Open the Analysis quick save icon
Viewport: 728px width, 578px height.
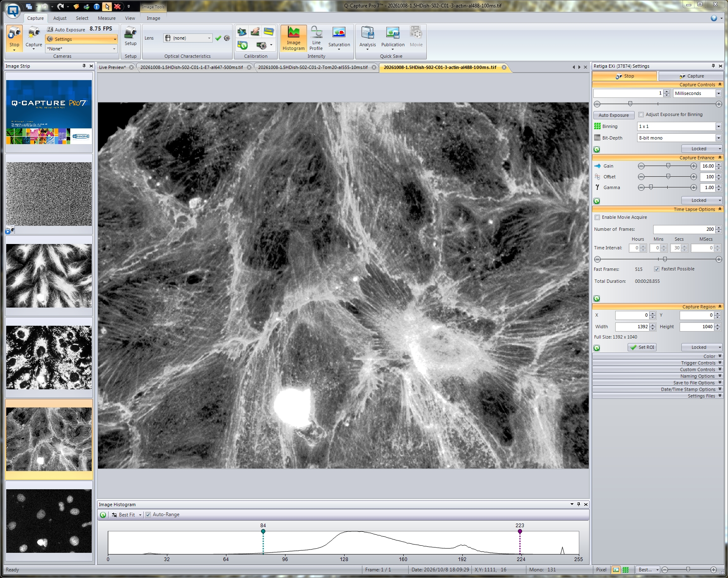367,38
